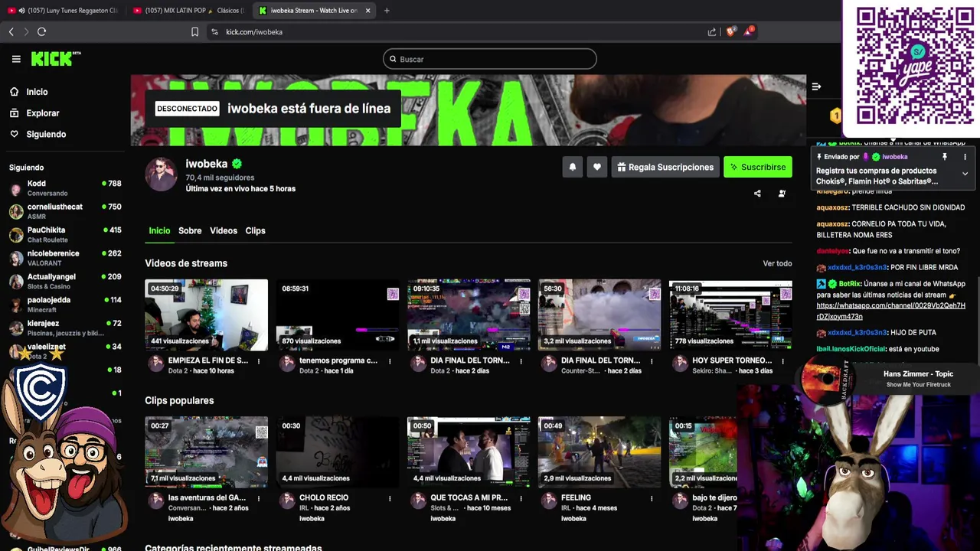
Task: Play the 00:50 QUE TOCAS A MI PR clip
Action: pos(469,452)
